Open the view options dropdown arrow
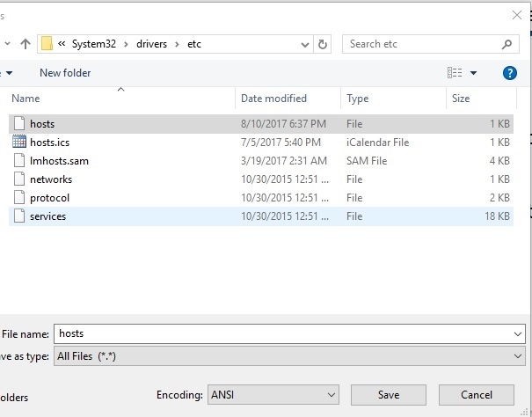The height and width of the screenshot is (417, 532). point(474,73)
